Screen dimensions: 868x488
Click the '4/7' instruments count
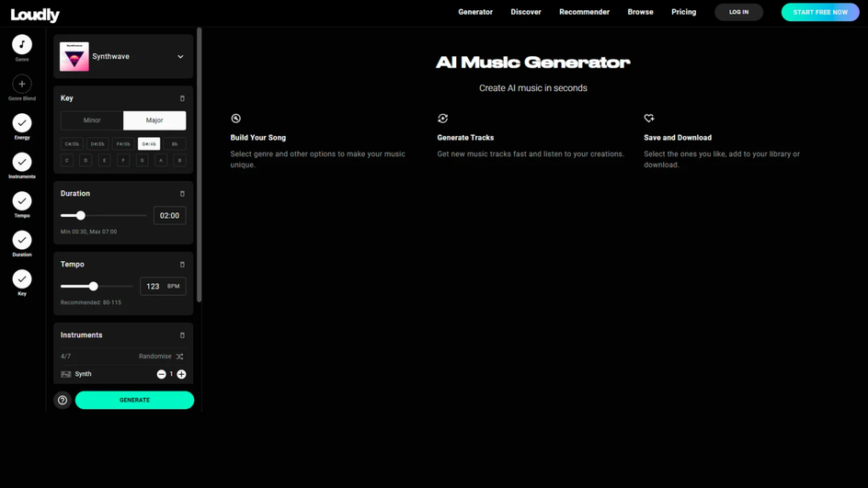65,357
